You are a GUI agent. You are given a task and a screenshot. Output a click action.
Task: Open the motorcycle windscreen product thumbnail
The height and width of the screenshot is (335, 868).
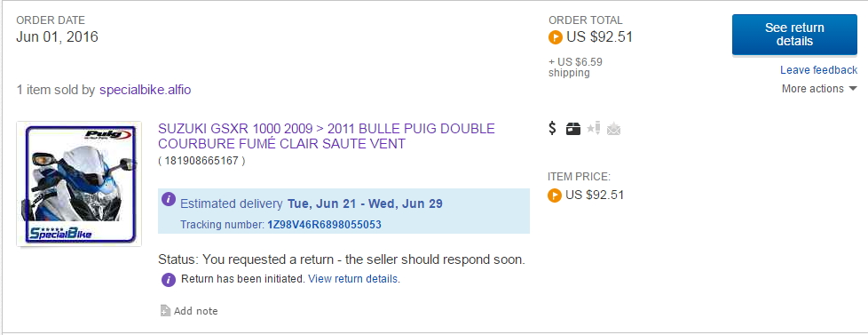[79, 184]
